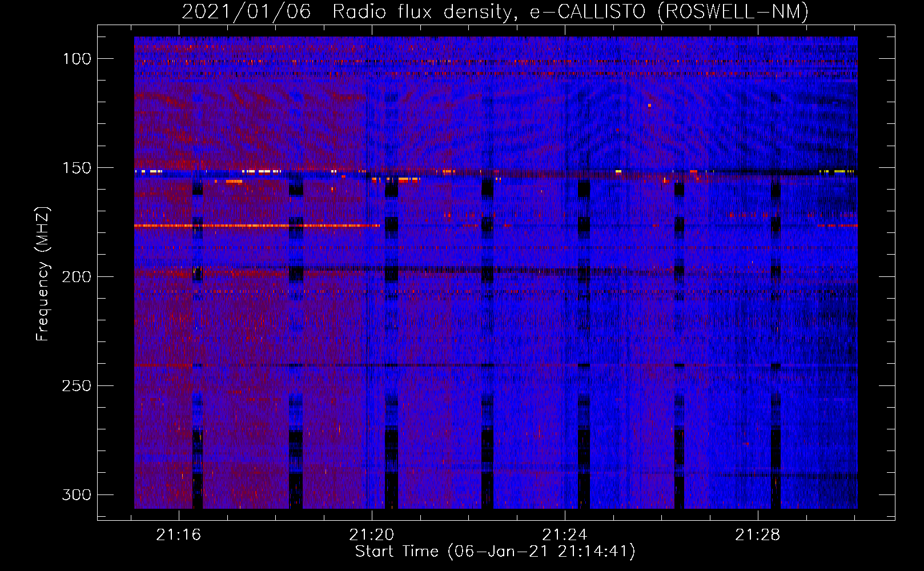Screen dimensions: 924x571
Task: Click the frequency label 200
Action: (77, 277)
